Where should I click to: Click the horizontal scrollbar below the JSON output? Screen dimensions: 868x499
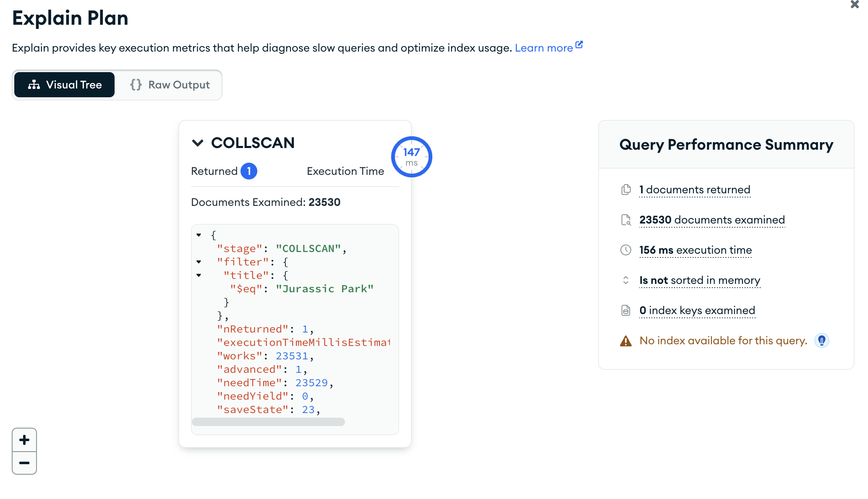[269, 422]
